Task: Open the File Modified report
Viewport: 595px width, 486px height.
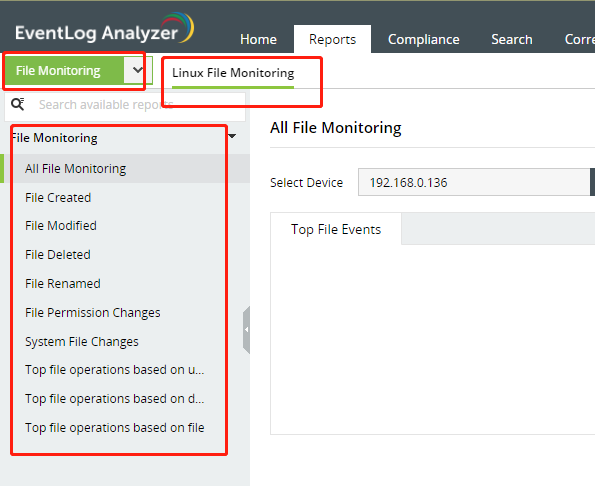Action: [61, 226]
